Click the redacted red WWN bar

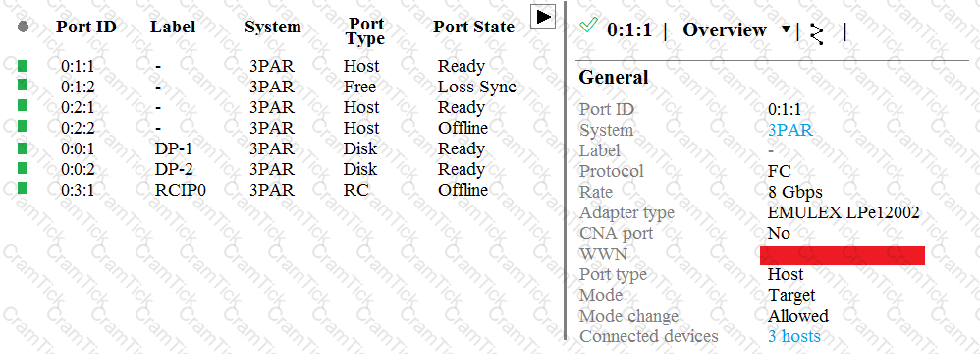tap(842, 255)
